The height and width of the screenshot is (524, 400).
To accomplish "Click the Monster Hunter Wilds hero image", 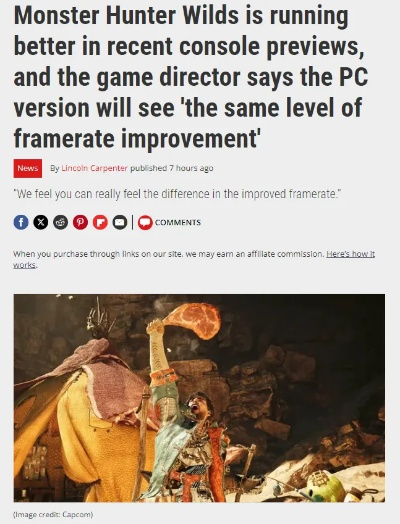I will click(x=199, y=398).
